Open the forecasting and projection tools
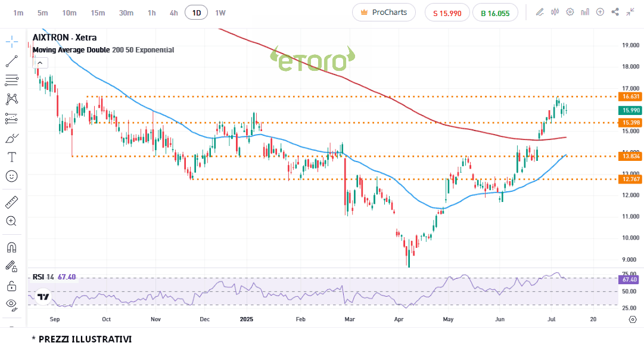The image size is (644, 345). [12, 119]
